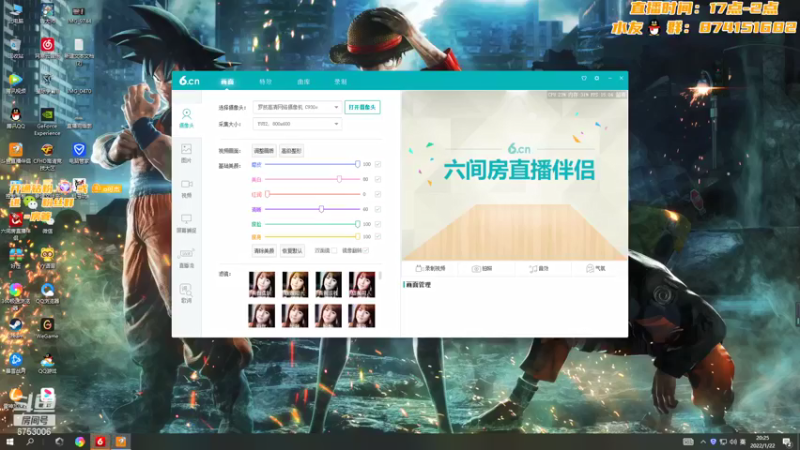Select second filter thumbnail in top row

point(295,284)
